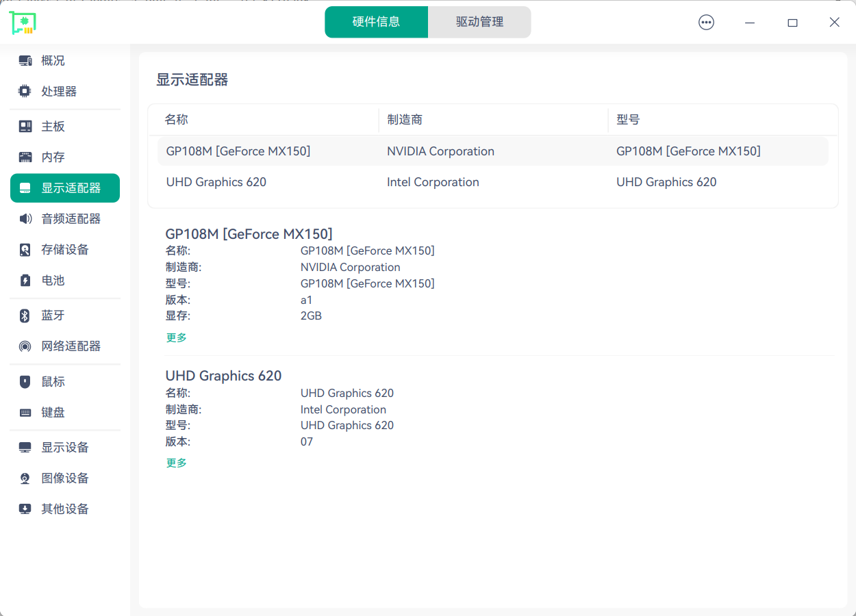
Task: Select 内存 in the sidebar
Action: (x=65, y=157)
